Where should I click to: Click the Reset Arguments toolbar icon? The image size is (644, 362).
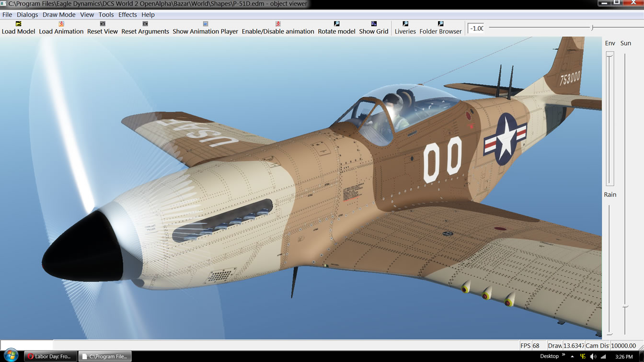click(x=145, y=24)
